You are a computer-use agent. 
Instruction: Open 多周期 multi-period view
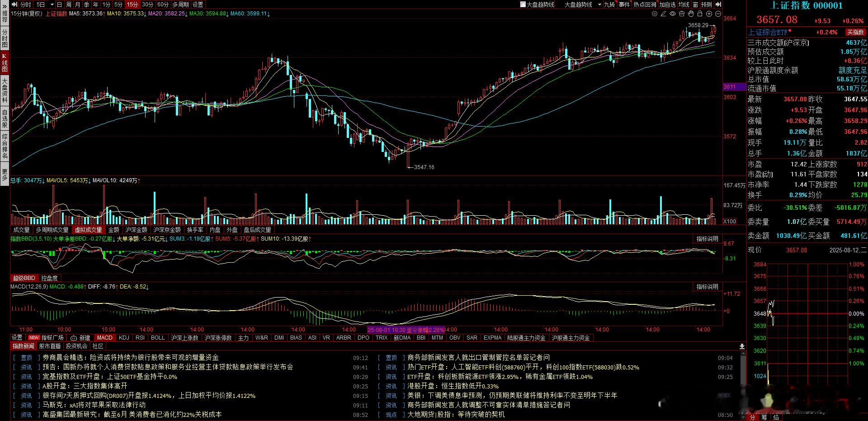(180, 5)
